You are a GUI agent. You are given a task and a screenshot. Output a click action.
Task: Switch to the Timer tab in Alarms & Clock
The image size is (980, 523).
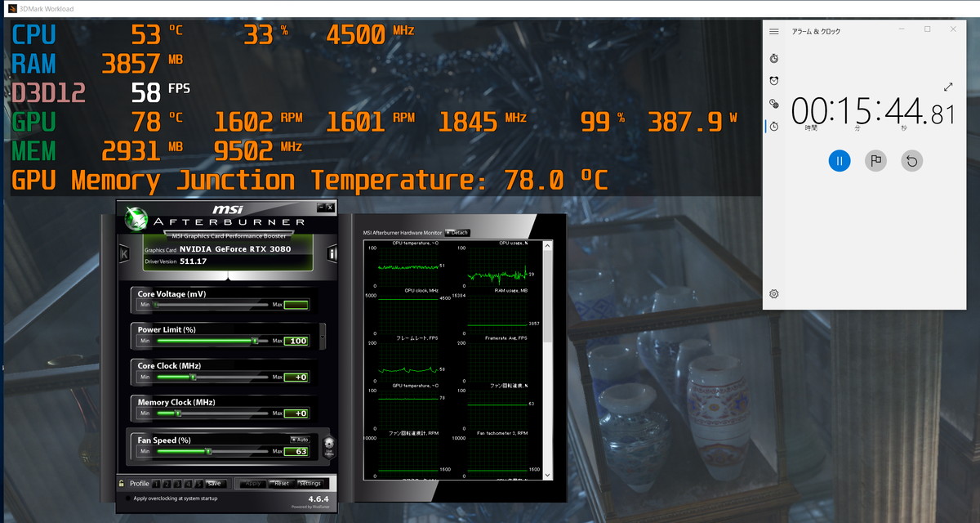point(774,58)
